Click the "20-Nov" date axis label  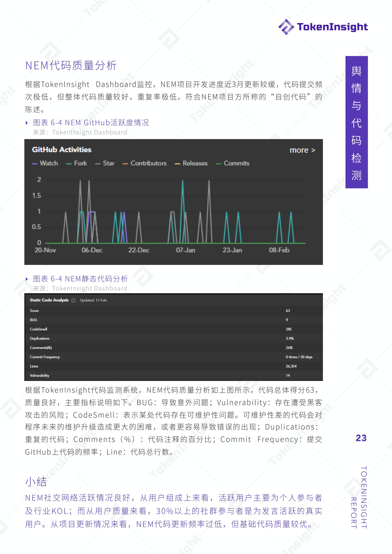tap(45, 250)
